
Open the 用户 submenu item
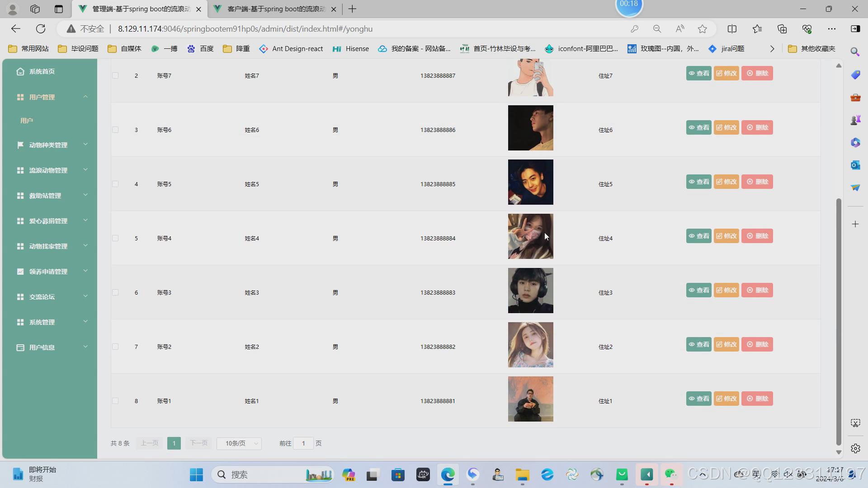tap(27, 121)
